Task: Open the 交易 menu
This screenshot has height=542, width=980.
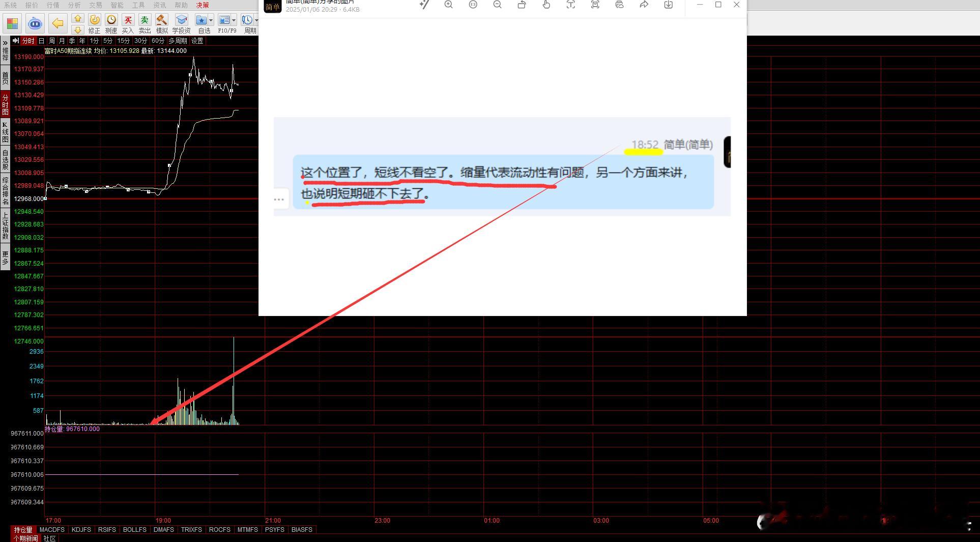Action: [x=96, y=5]
